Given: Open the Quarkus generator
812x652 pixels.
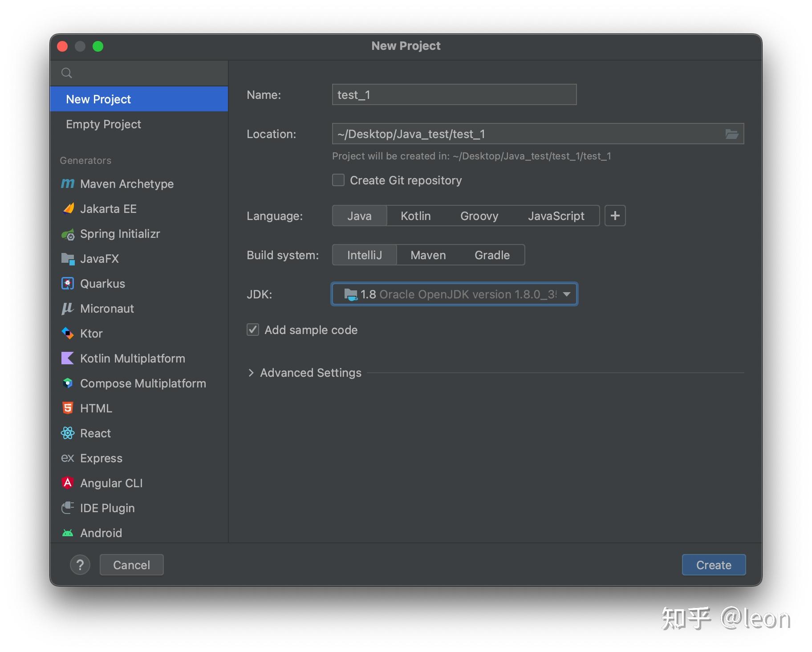Looking at the screenshot, I should (102, 283).
